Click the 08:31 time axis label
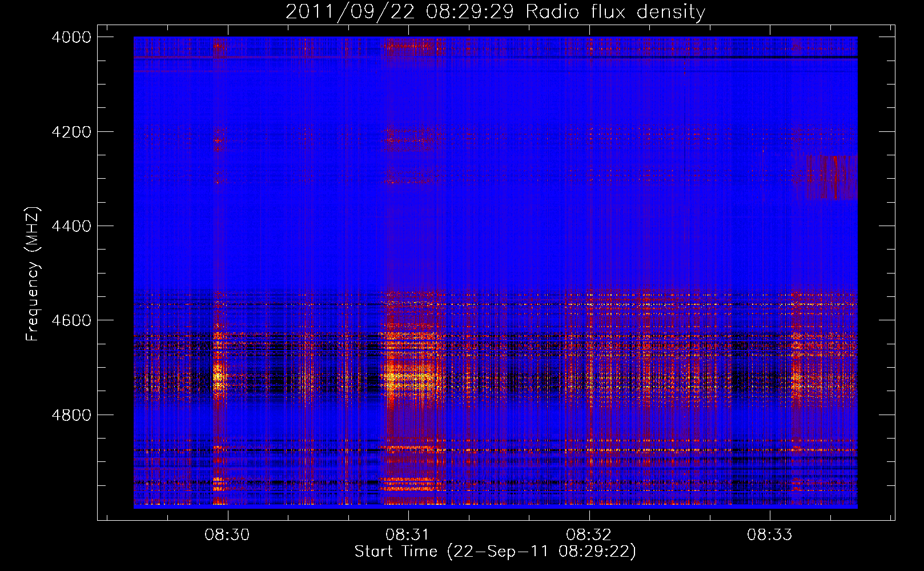 (x=408, y=535)
